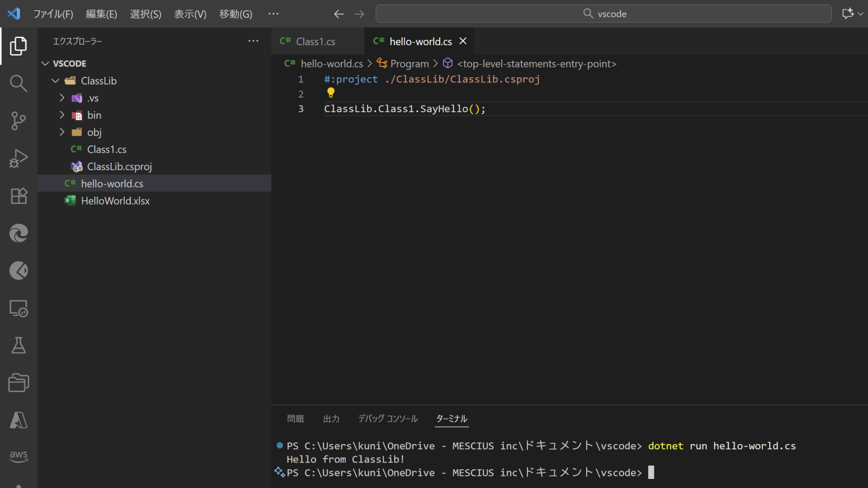Image resolution: width=868 pixels, height=488 pixels.
Task: Open the ファイル(F) menu
Action: (x=53, y=14)
